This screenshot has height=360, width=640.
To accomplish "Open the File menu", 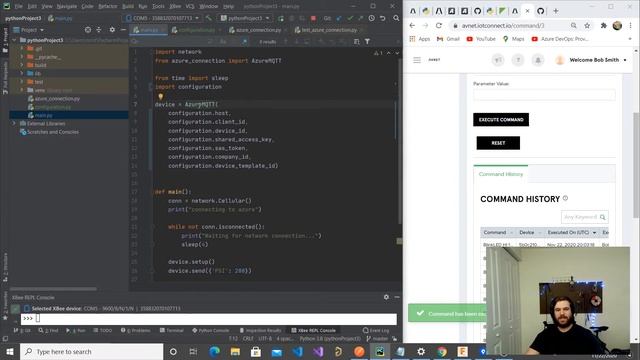I will (x=18, y=6).
